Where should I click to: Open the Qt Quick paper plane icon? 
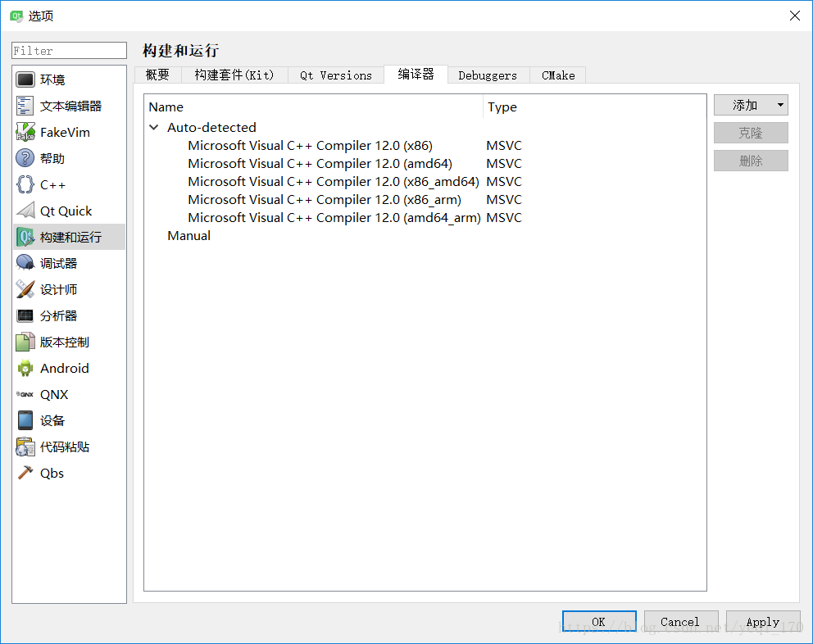[x=25, y=211]
